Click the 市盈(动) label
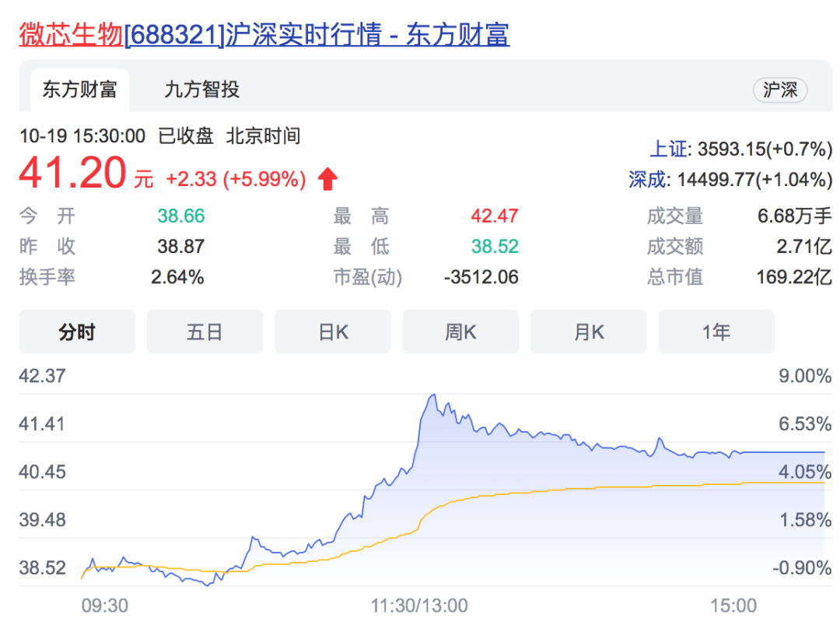 tap(367, 277)
